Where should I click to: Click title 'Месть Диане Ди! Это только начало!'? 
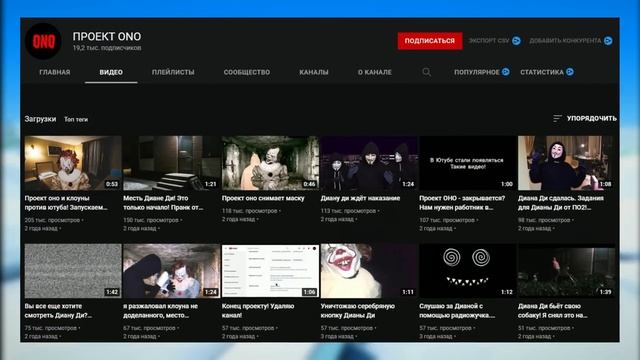pos(163,203)
